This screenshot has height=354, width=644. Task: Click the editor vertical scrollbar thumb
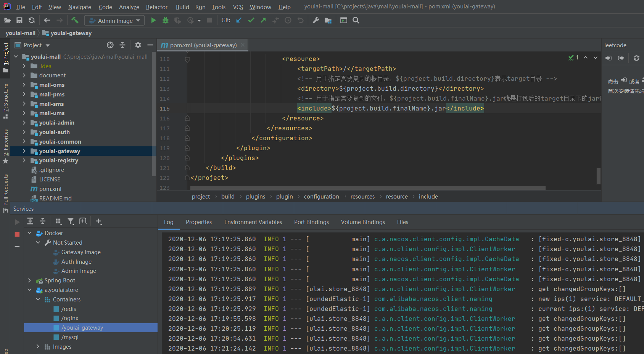coord(599,176)
